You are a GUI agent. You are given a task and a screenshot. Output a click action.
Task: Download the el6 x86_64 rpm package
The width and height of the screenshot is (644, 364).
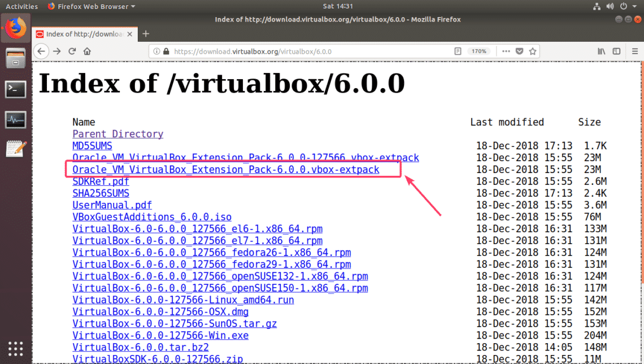click(x=198, y=229)
